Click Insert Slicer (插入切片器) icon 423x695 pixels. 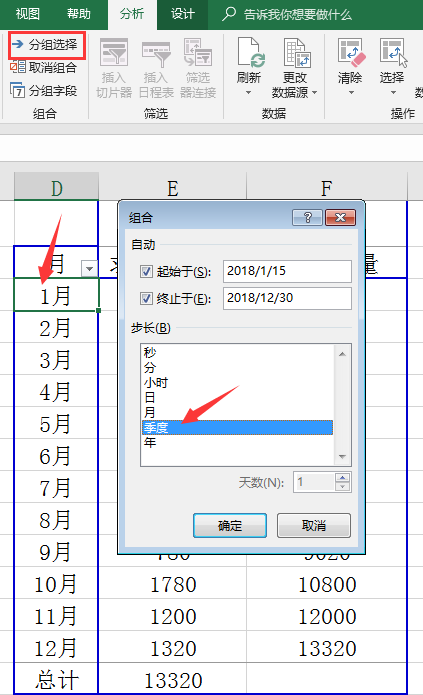[114, 52]
